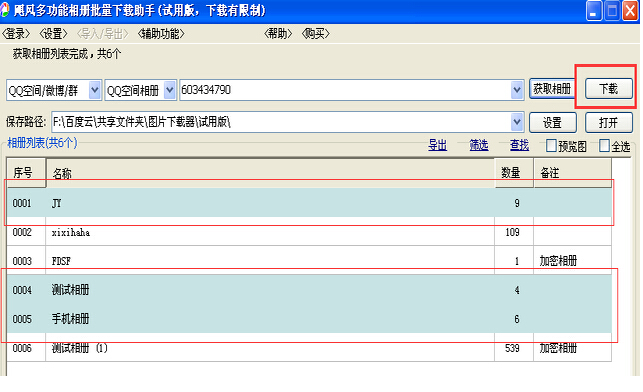643x392 pixels.
Task: Click the 下载 download button
Action: click(609, 89)
